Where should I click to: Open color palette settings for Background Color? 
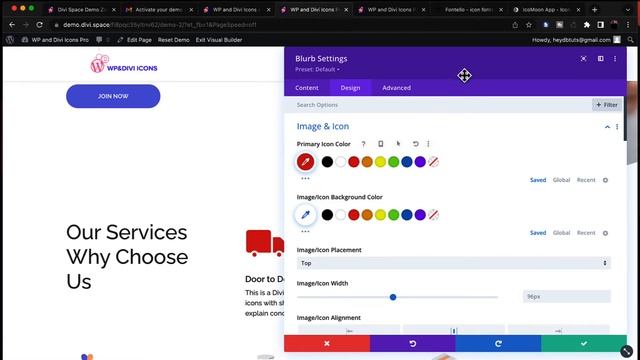pos(605,233)
